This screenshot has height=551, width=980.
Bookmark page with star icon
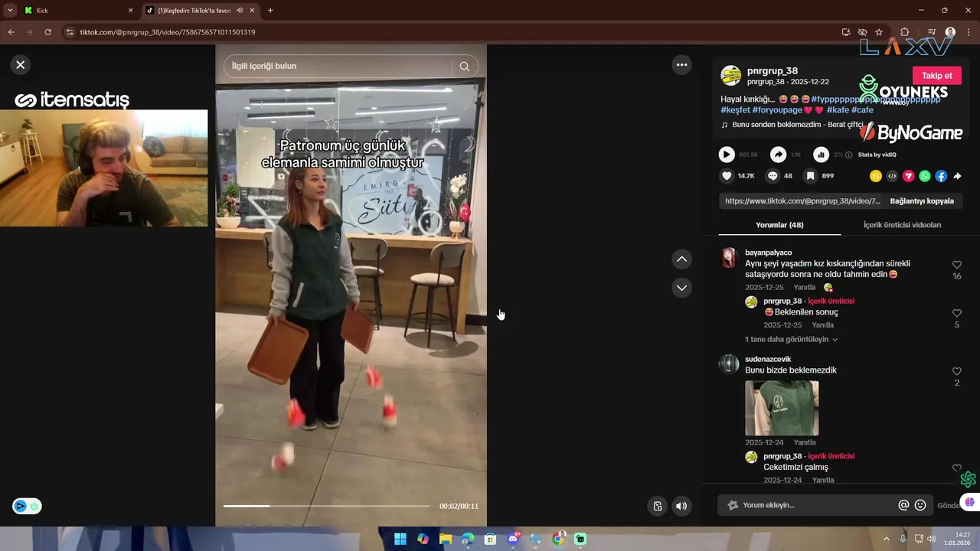point(879,32)
